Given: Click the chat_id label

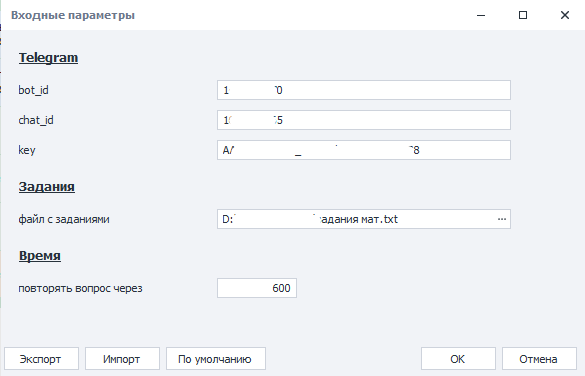Looking at the screenshot, I should click(36, 120).
